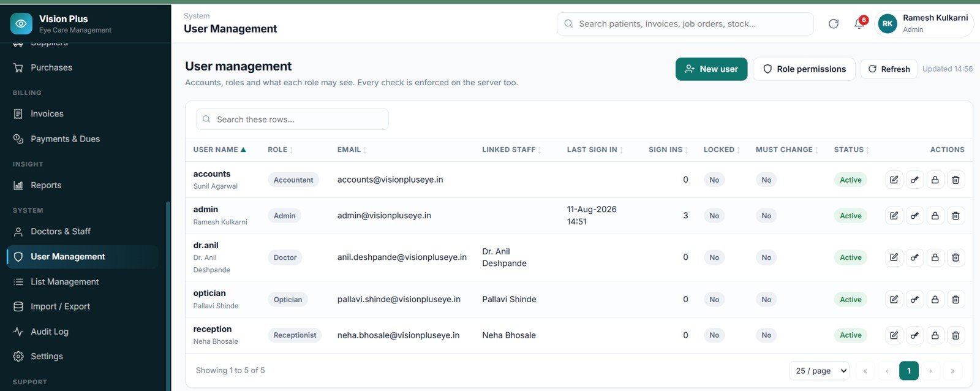Open Purchases in sidebar
The width and height of the screenshot is (980, 391).
coord(82,67)
